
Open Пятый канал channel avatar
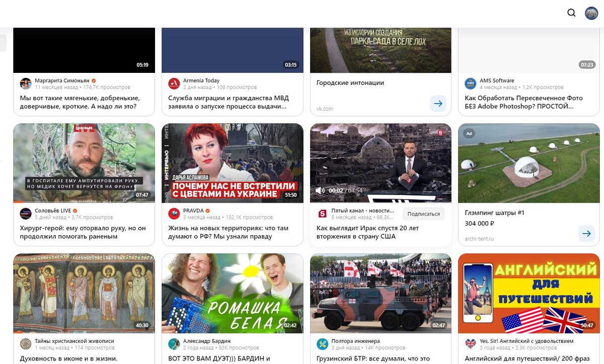pyautogui.click(x=323, y=214)
